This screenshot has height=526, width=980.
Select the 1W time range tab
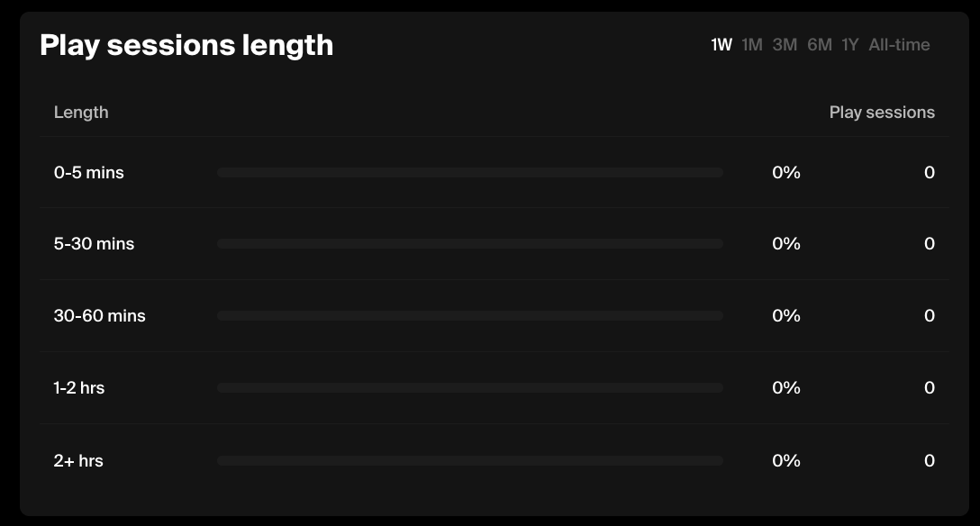tap(721, 45)
